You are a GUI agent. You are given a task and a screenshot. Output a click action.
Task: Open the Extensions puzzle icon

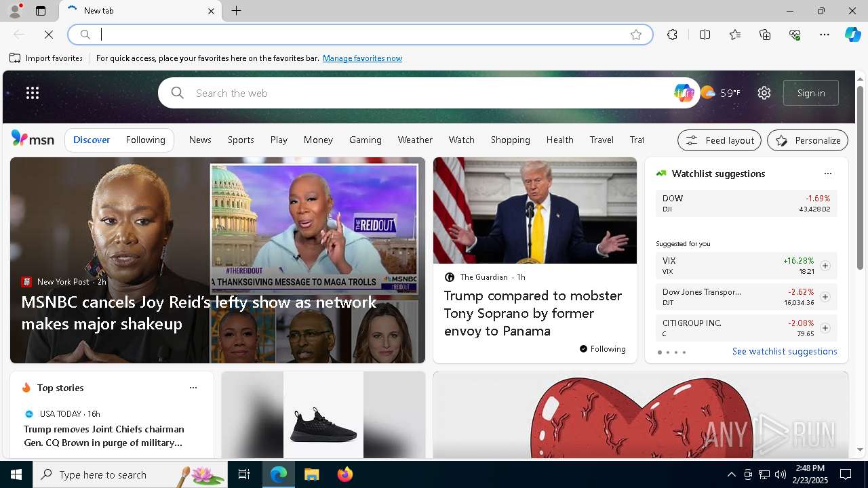pos(672,35)
